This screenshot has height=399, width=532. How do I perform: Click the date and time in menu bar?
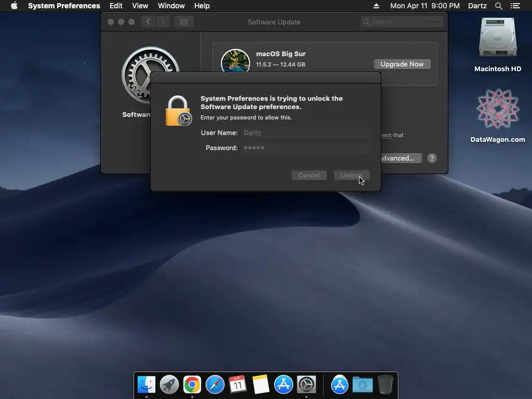425,6
